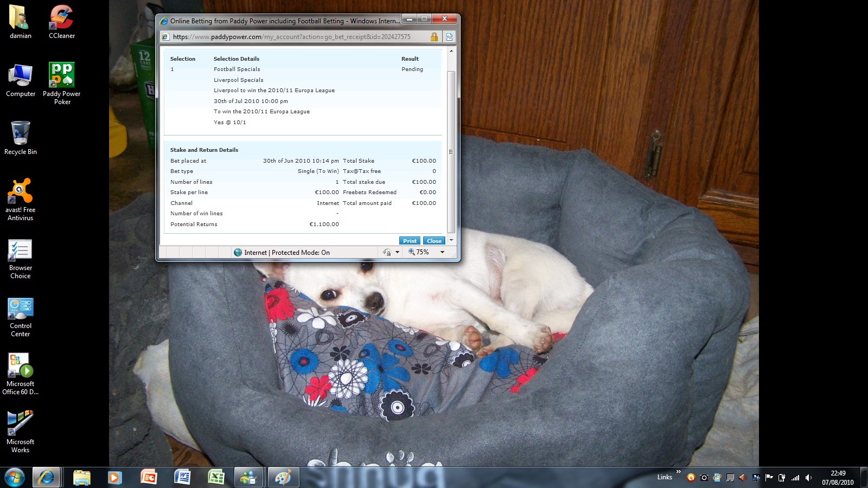Click the blue Close button on receipt
The image size is (868, 488).
click(434, 241)
